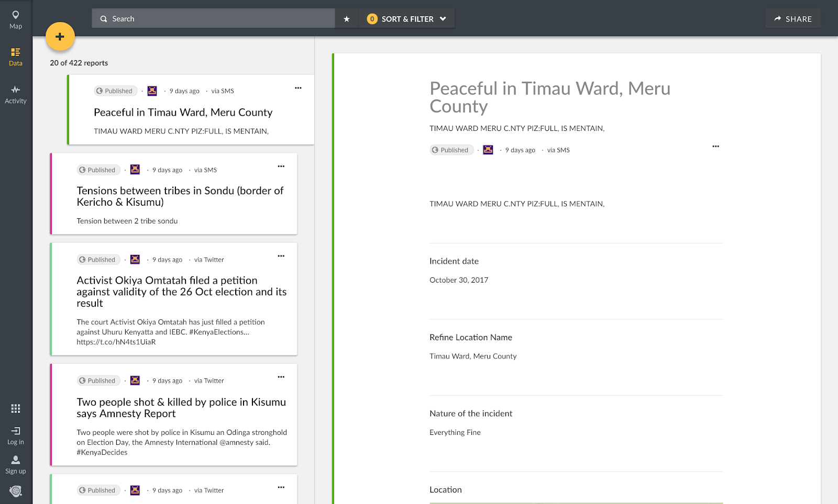
Task: Click the Share button
Action: (793, 19)
